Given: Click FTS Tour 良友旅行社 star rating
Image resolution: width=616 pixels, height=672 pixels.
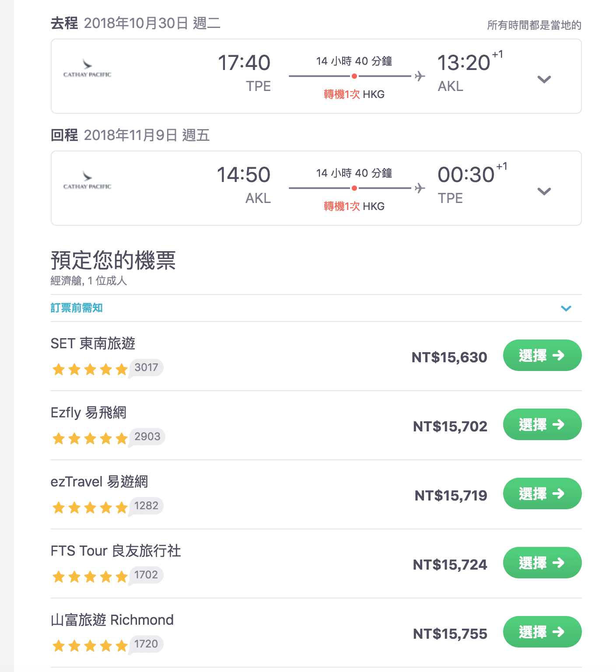Looking at the screenshot, I should pos(90,577).
